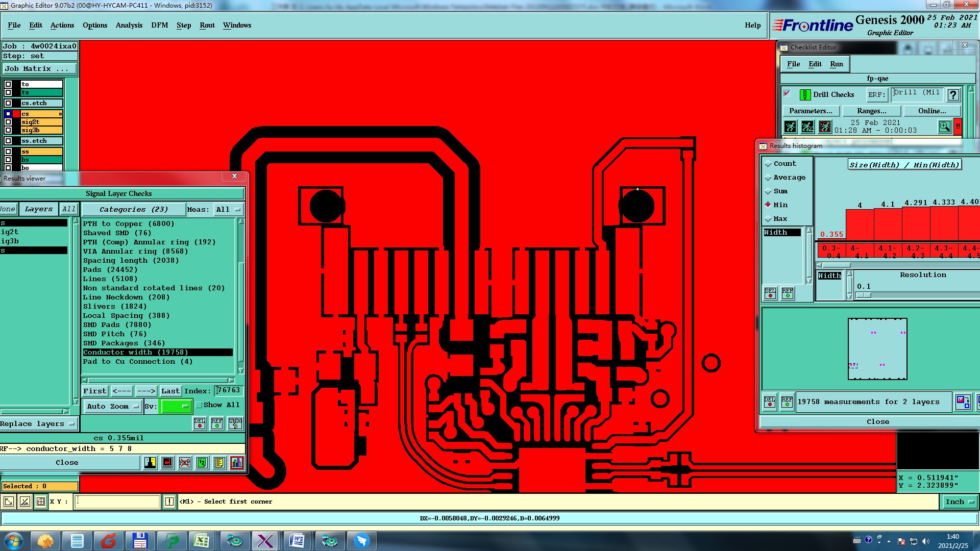Open the DFM menu
This screenshot has height=551, width=980.
click(159, 25)
